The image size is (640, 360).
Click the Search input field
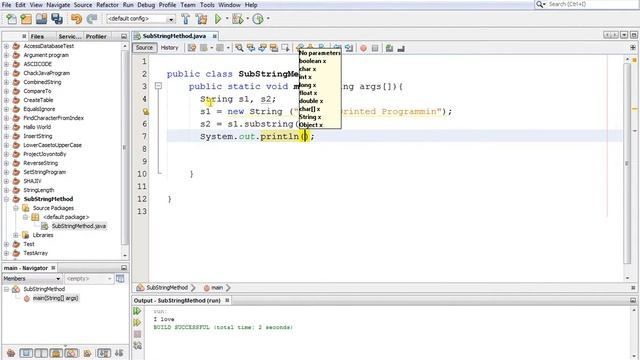pos(591,4)
